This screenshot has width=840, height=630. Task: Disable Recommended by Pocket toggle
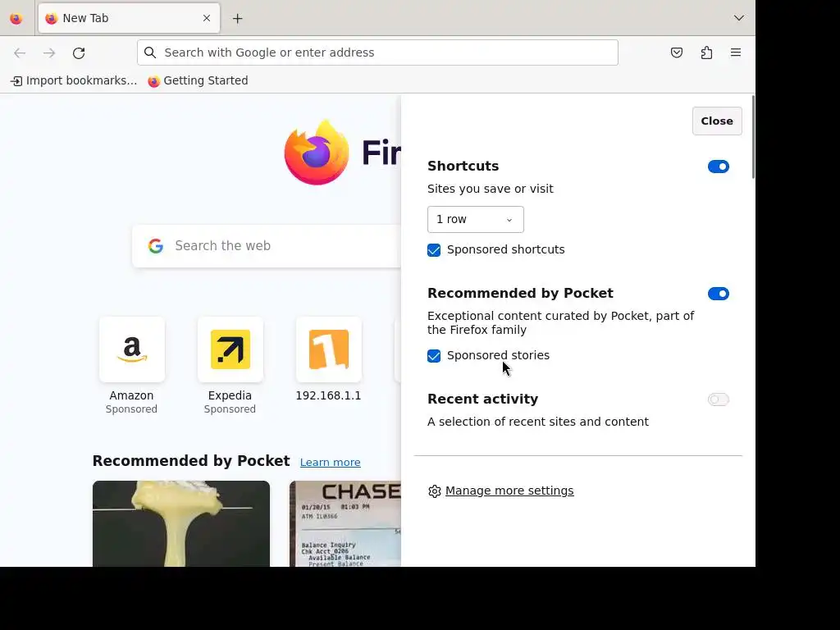pos(719,294)
